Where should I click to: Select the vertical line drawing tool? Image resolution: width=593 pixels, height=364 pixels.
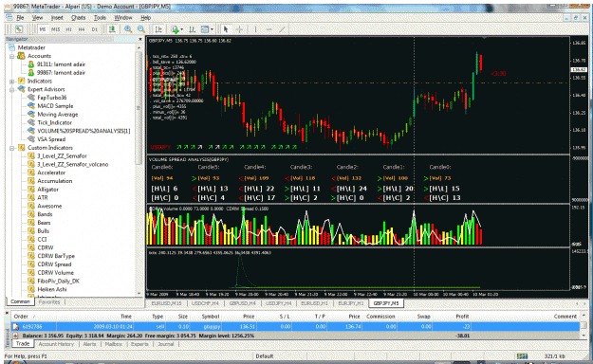255,29
